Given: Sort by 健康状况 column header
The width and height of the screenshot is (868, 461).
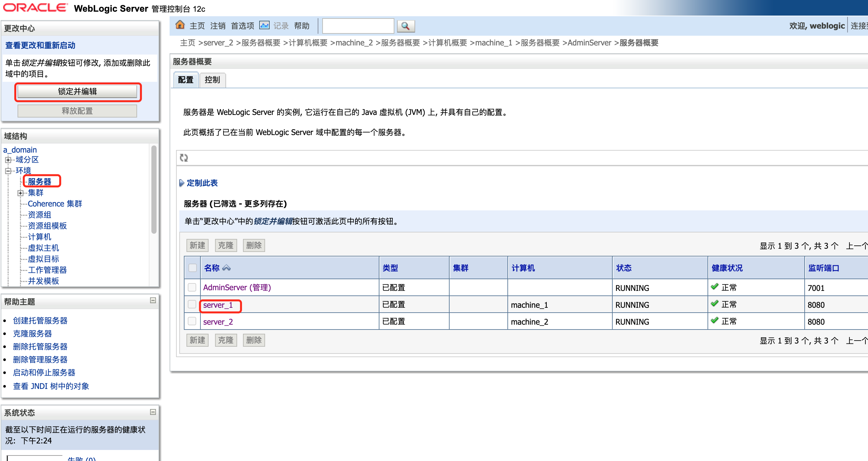Looking at the screenshot, I should [727, 268].
